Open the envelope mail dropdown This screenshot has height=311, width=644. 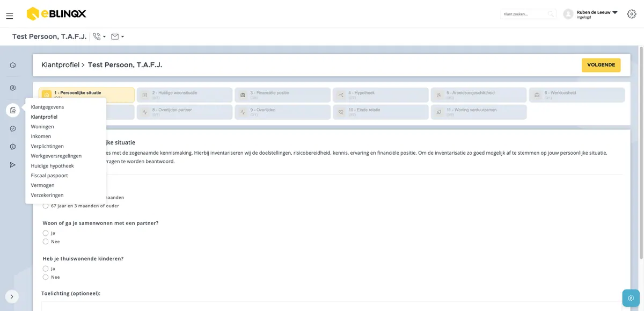point(118,37)
